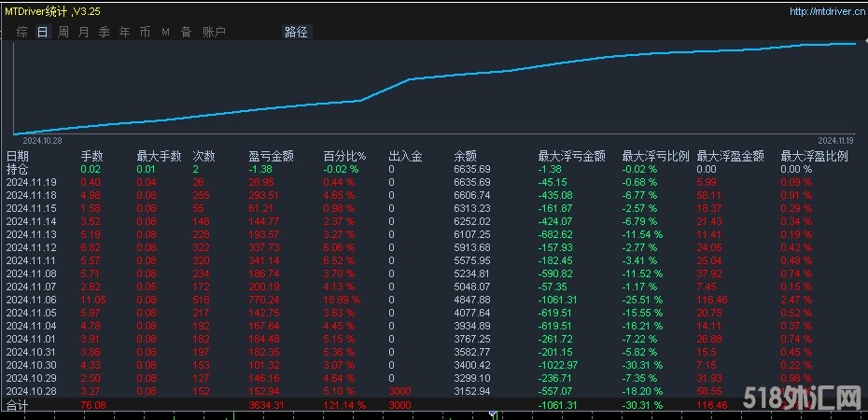Image resolution: width=868 pixels, height=420 pixels.
Task: Click the 盈亏金额 column header
Action: pos(272,157)
